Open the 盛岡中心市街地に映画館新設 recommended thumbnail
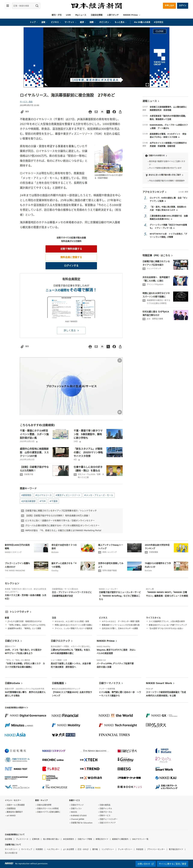This screenshot has height=868, width=193. (x=61, y=452)
